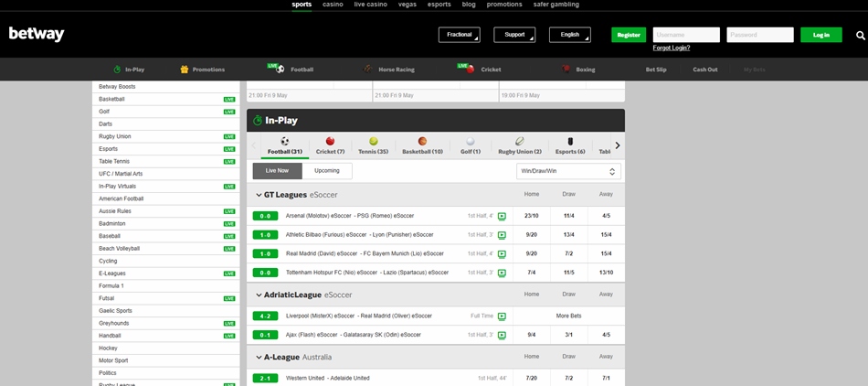868x386 pixels.
Task: Open Football in the nav bar
Action: [x=291, y=70]
